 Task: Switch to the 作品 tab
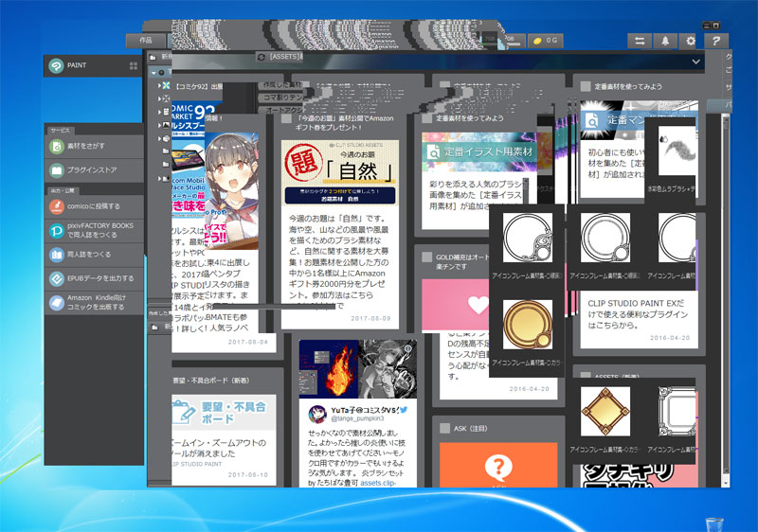pyautogui.click(x=146, y=41)
